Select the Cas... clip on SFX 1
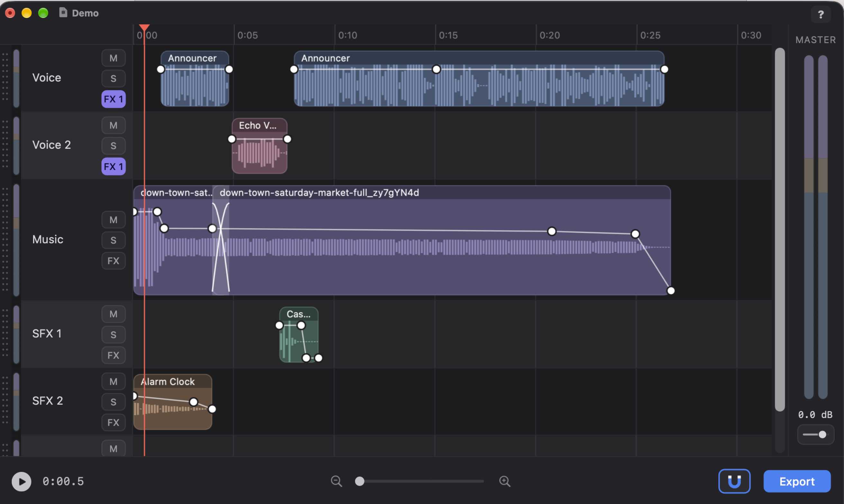The width and height of the screenshot is (844, 504). tap(298, 334)
